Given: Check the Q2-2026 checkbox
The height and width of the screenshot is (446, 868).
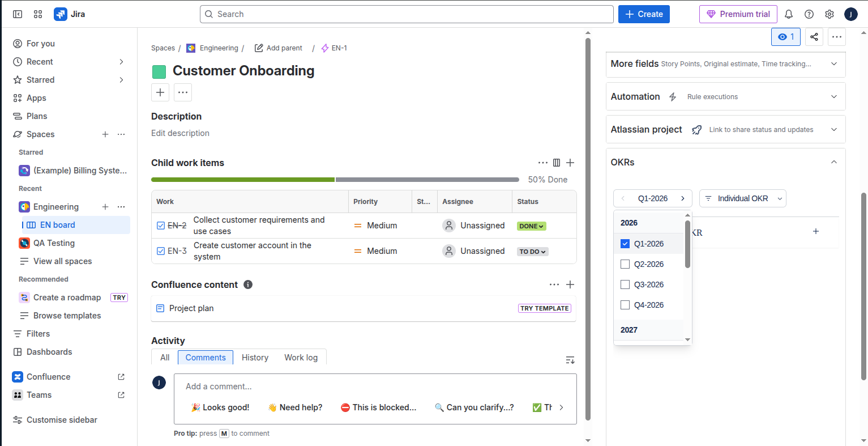Looking at the screenshot, I should (x=625, y=264).
